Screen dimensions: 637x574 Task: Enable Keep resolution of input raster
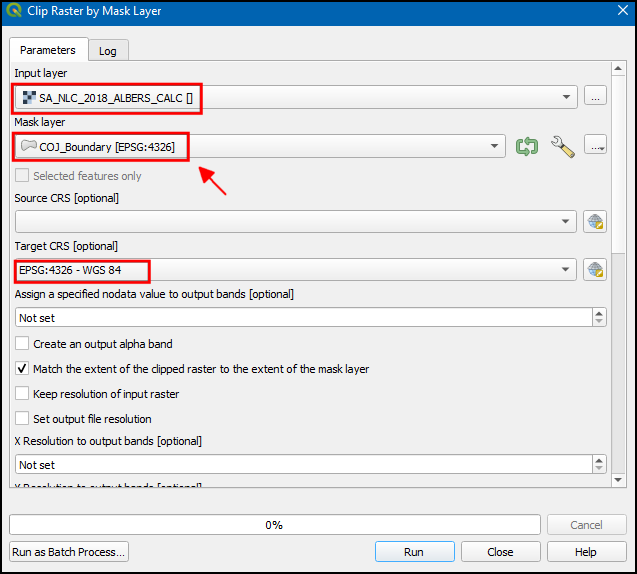coord(23,394)
